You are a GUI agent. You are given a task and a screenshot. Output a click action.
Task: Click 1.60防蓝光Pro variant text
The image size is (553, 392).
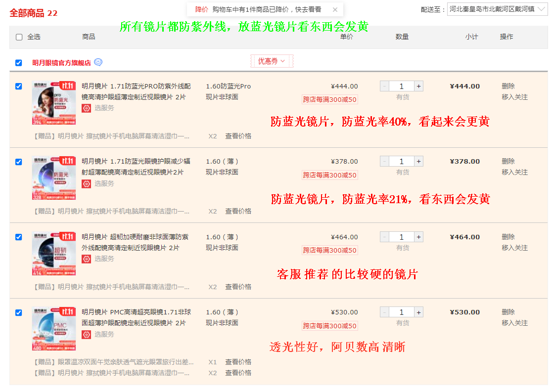click(x=229, y=87)
